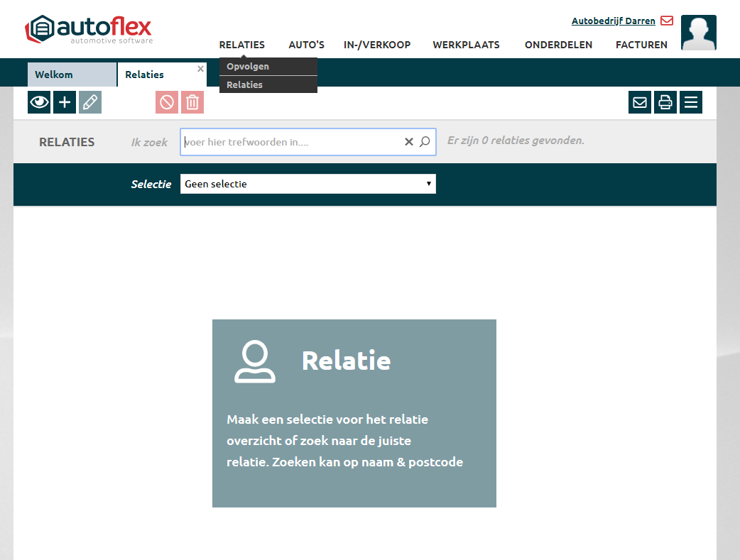Clear search with the X icon
The height and width of the screenshot is (560, 740).
pos(409,142)
